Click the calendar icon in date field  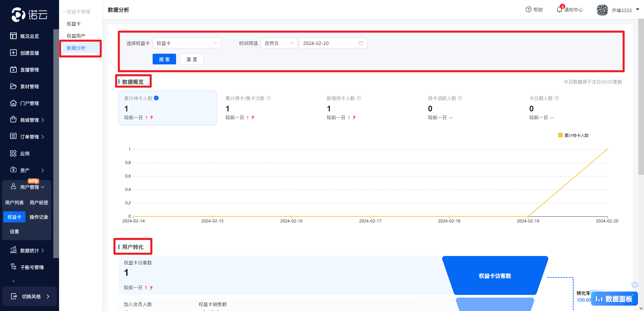click(361, 43)
